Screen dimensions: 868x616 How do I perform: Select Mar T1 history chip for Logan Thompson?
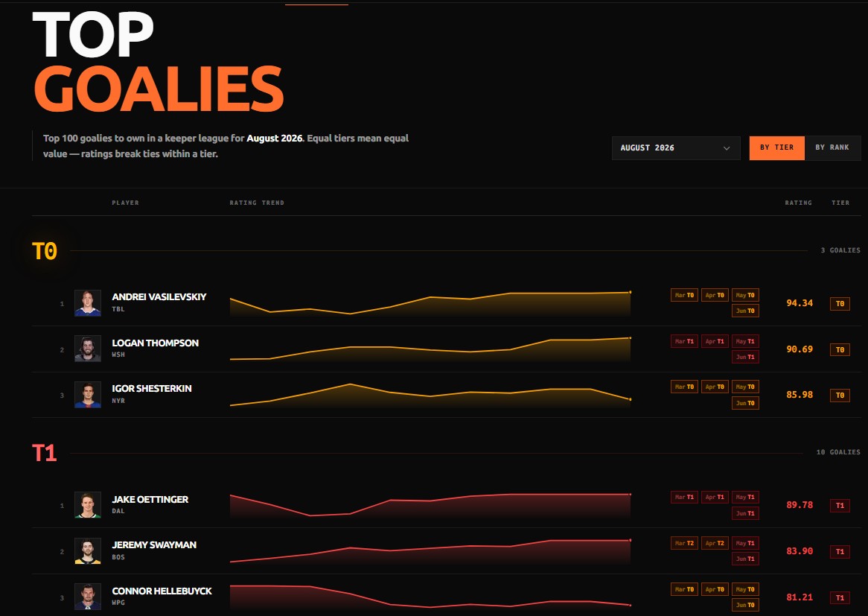coord(684,341)
